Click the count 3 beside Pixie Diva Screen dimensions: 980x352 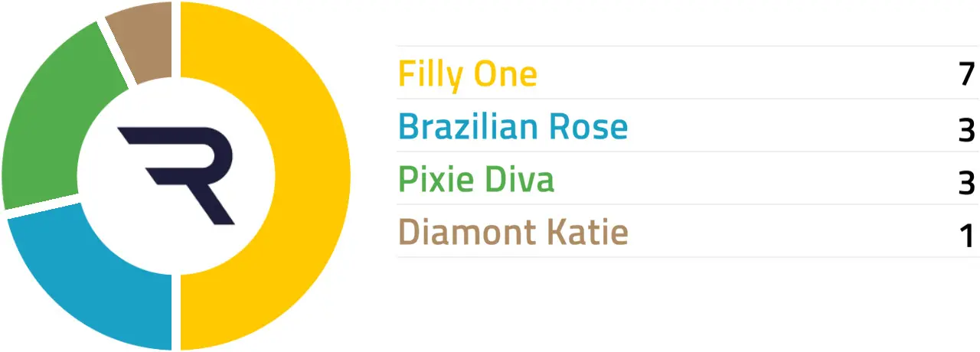tap(966, 181)
